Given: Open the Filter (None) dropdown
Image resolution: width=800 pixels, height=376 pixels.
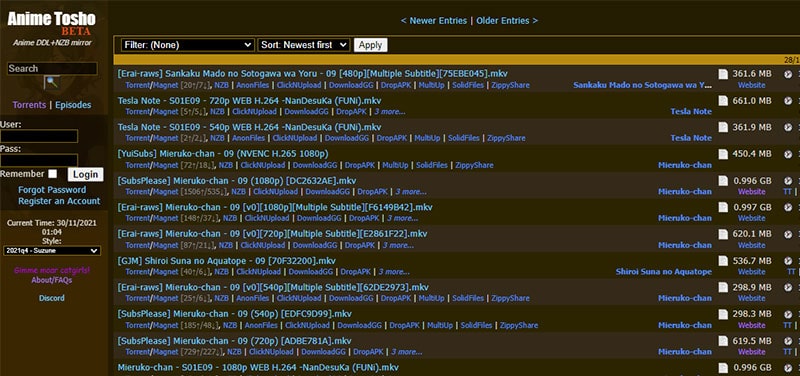Looking at the screenshot, I should pyautogui.click(x=187, y=45).
